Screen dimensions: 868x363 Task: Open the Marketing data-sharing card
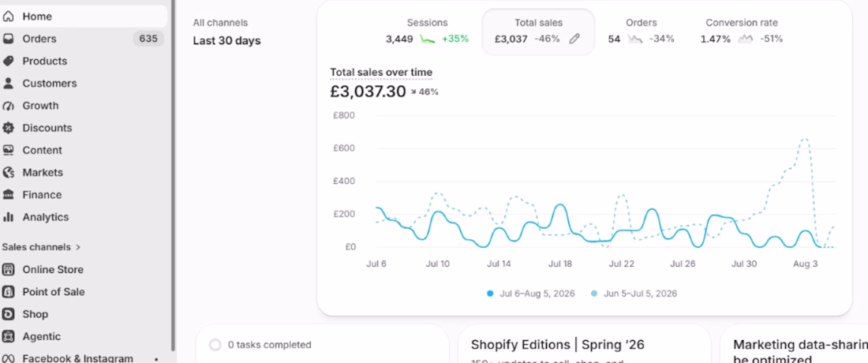click(x=795, y=343)
